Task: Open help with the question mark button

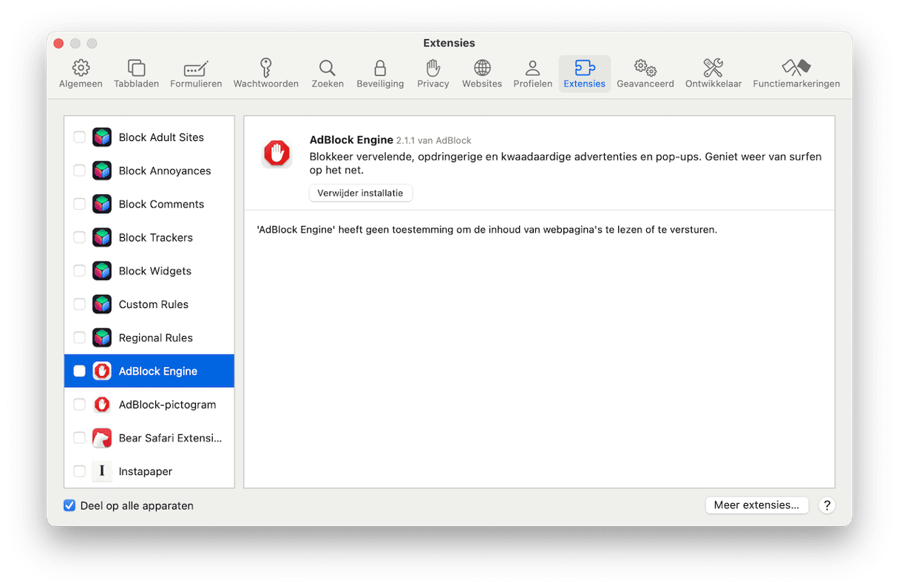Action: pyautogui.click(x=827, y=505)
